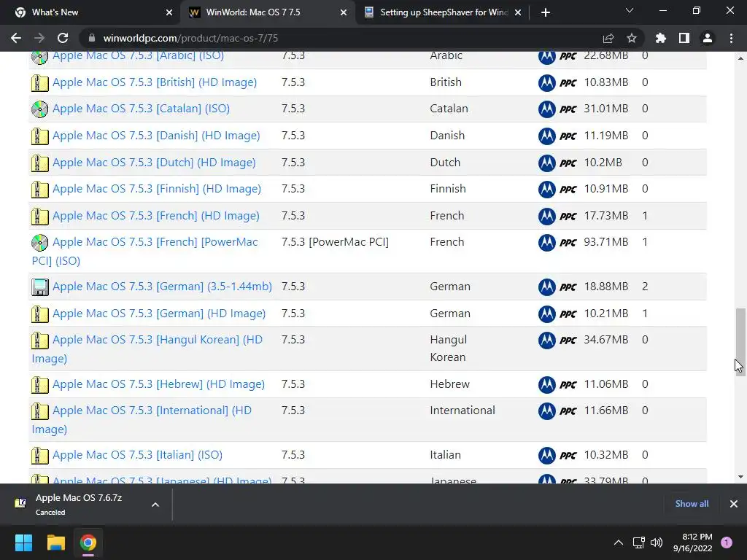
Task: Expand the download item options chevron
Action: 155,505
